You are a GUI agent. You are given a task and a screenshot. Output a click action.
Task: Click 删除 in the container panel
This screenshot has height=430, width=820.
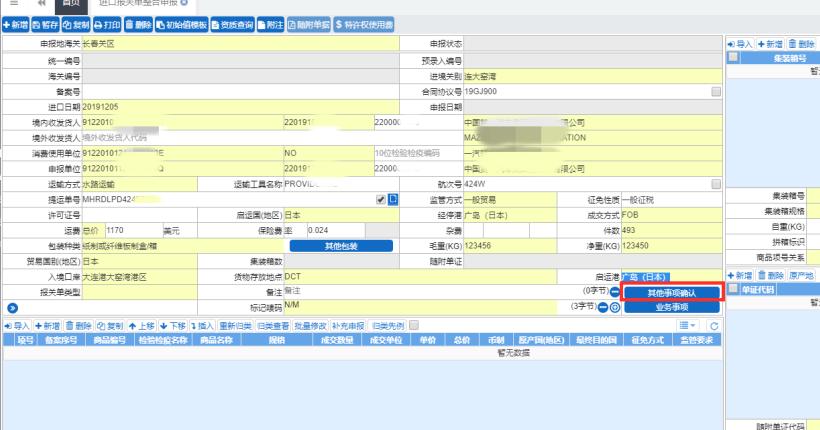point(802,44)
